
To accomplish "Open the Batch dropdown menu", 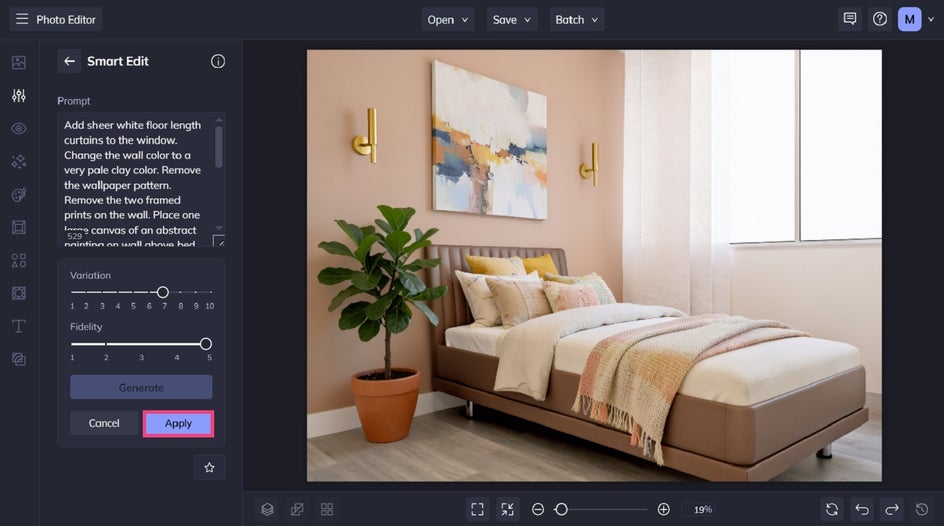I will pyautogui.click(x=577, y=19).
